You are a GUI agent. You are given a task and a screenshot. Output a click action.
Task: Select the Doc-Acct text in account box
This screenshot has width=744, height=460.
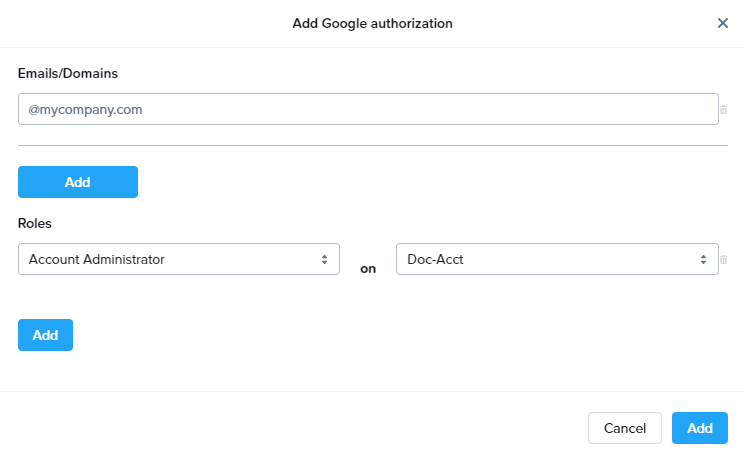point(435,259)
